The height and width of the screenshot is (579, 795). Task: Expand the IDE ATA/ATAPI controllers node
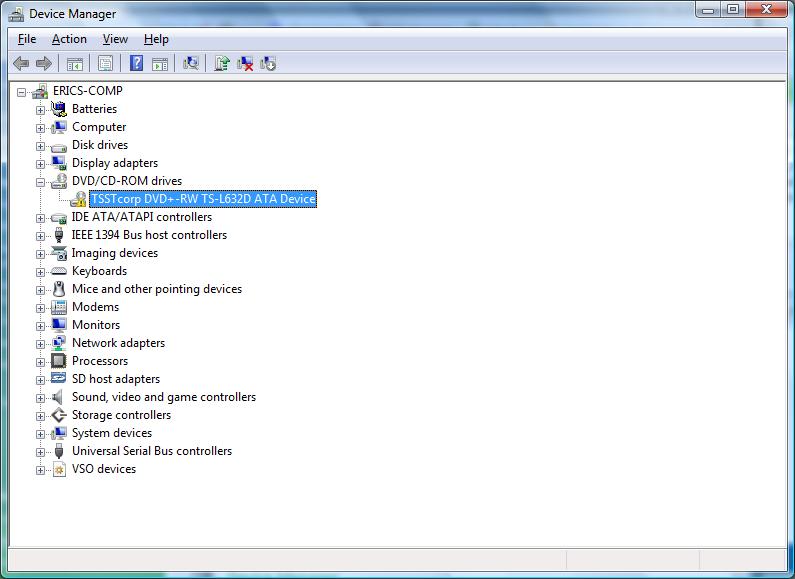(40, 218)
